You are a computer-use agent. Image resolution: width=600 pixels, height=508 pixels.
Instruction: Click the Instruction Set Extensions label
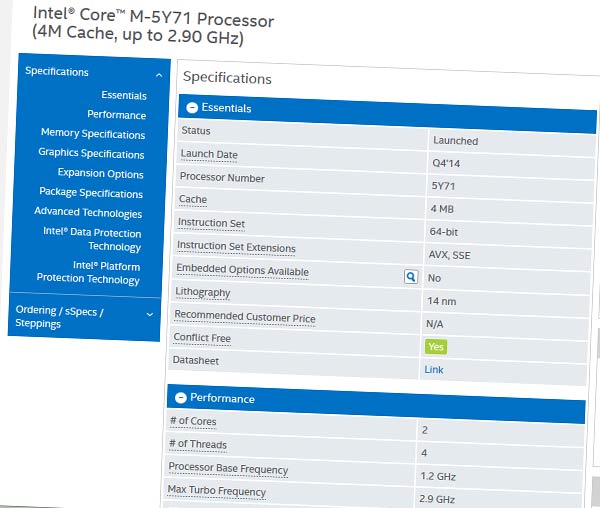click(236, 247)
